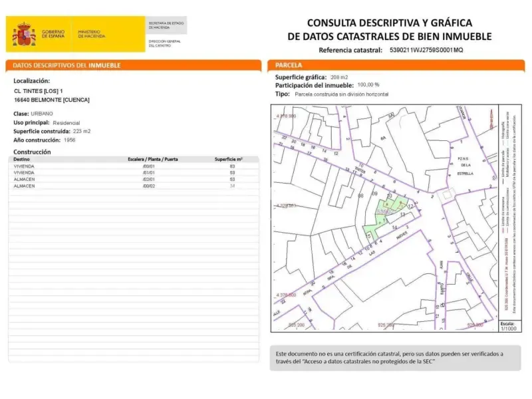Click the Ministerio de Hacienda logo block
Viewport: 532px width, 399px height.
(92, 34)
